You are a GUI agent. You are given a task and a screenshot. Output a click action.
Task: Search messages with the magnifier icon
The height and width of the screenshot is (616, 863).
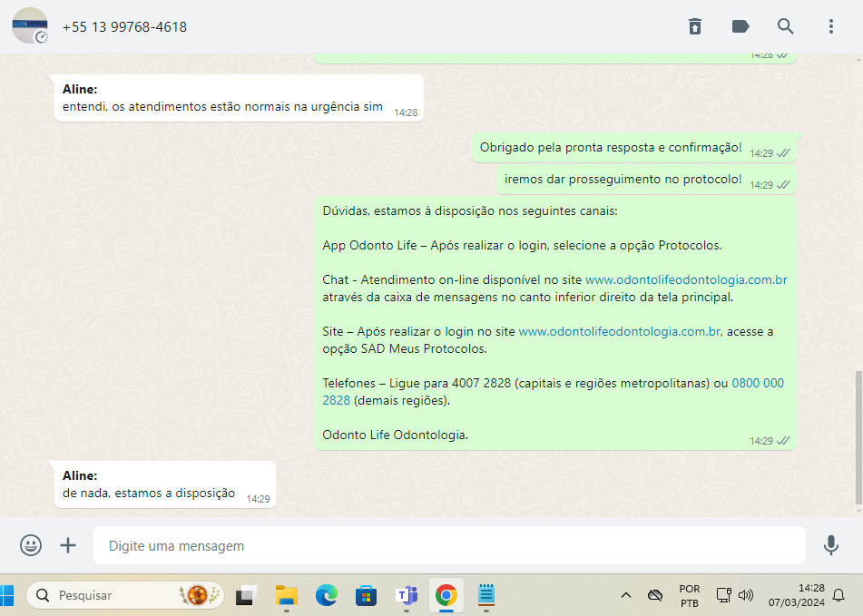[786, 26]
